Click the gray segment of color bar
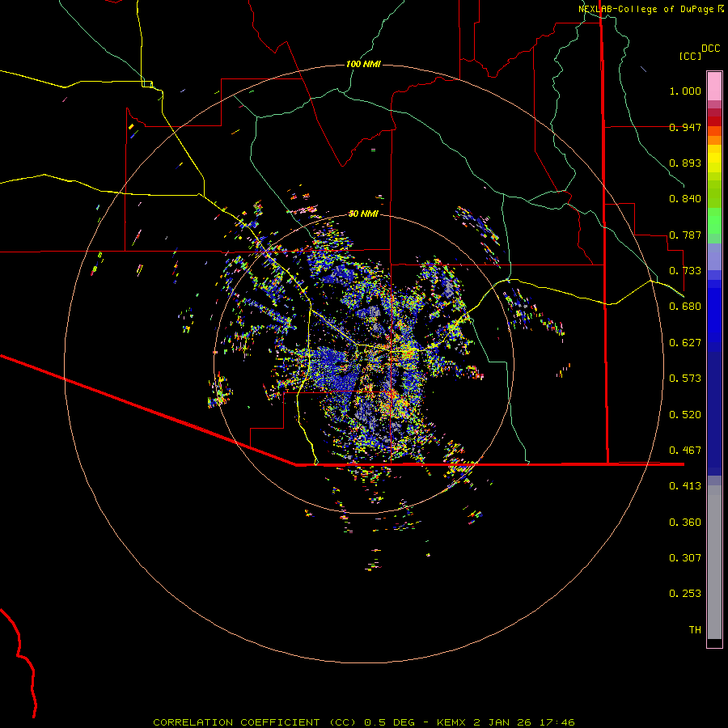728x728 pixels. point(714,562)
